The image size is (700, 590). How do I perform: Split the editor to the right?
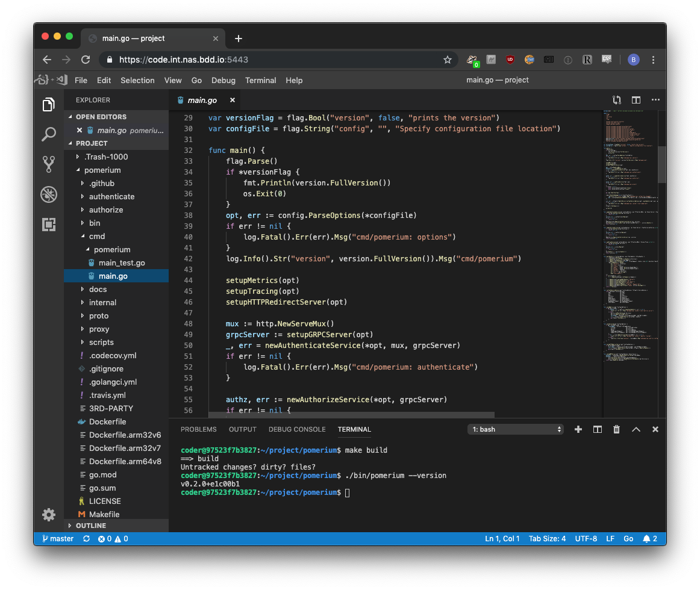(x=636, y=100)
